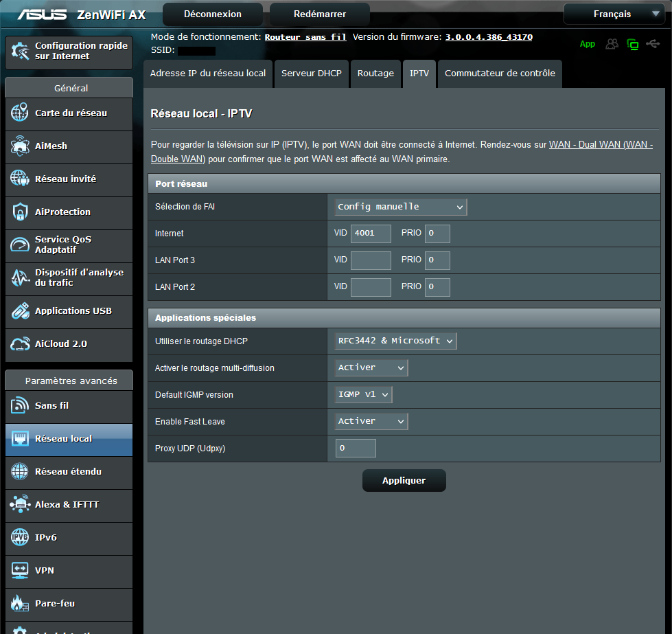The width and height of the screenshot is (672, 634).
Task: Click the guest users status icon
Action: tap(612, 44)
